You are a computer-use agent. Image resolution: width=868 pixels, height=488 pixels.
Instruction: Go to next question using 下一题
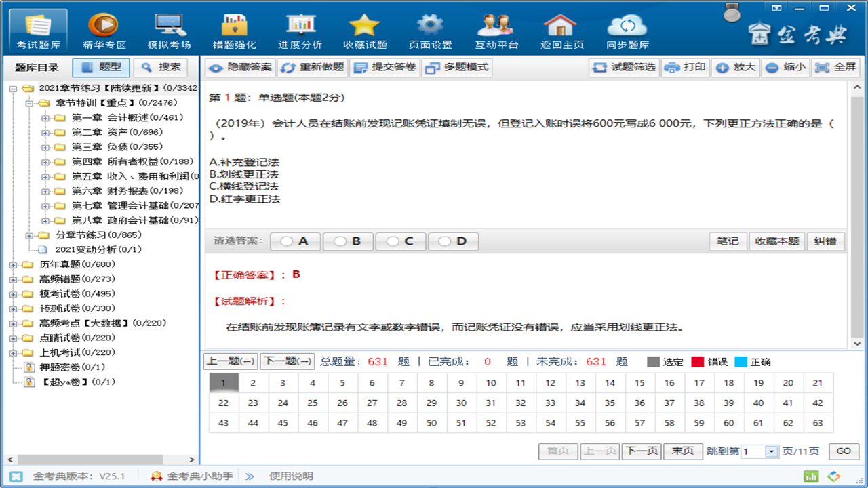[288, 361]
